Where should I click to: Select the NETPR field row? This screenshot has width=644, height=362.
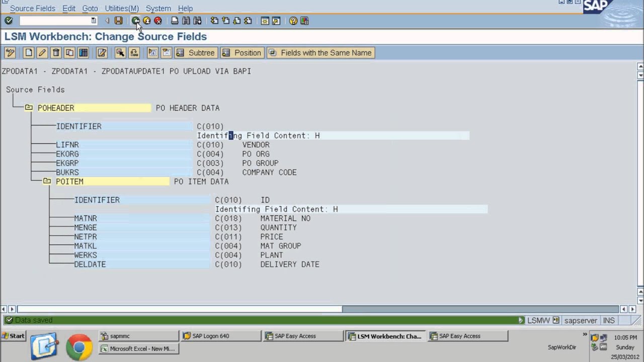coord(142,236)
